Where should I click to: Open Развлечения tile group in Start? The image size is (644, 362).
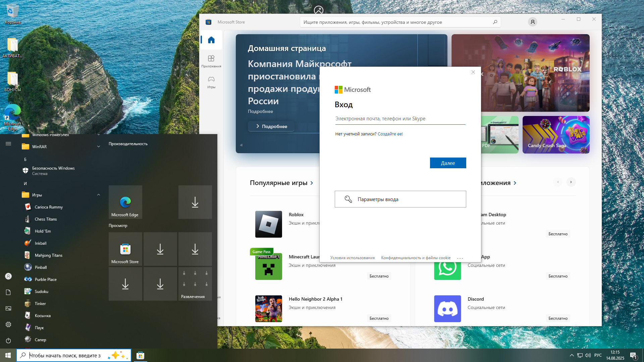click(x=195, y=284)
